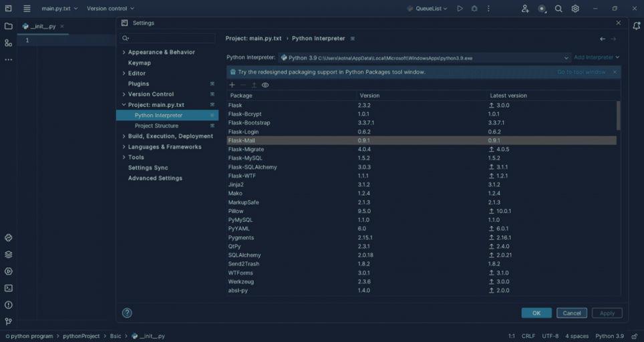This screenshot has width=644, height=342.
Task: Click the Search Everywhere magnifier icon
Action: tap(558, 8)
